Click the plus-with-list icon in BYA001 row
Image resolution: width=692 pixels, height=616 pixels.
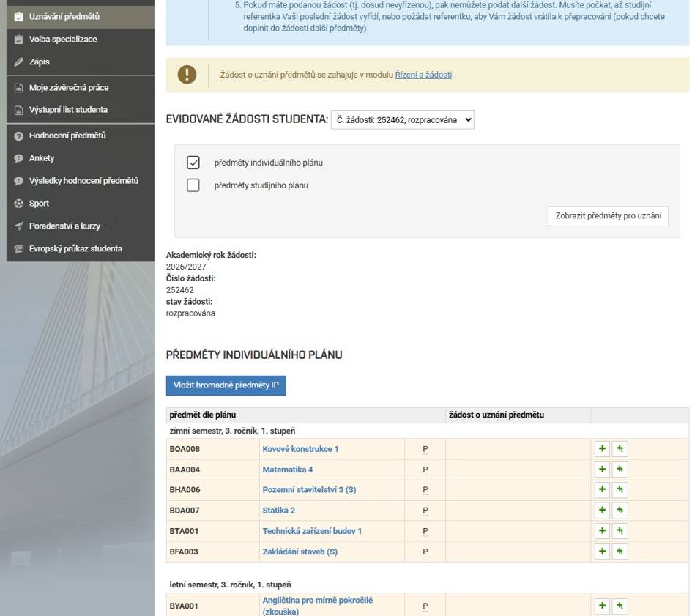click(620, 606)
